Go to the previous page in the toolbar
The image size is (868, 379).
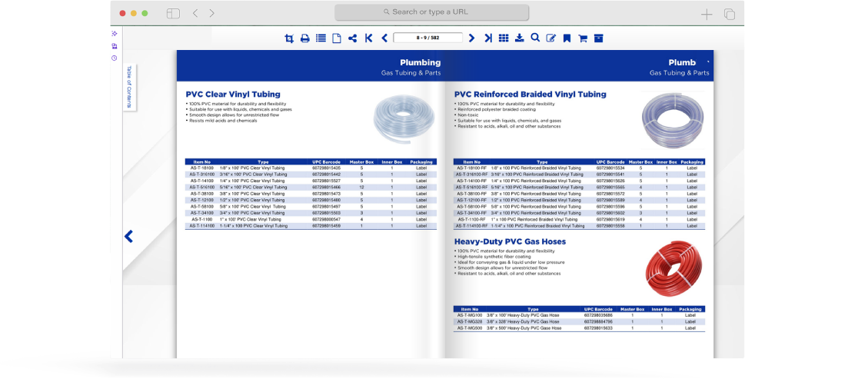tap(384, 38)
